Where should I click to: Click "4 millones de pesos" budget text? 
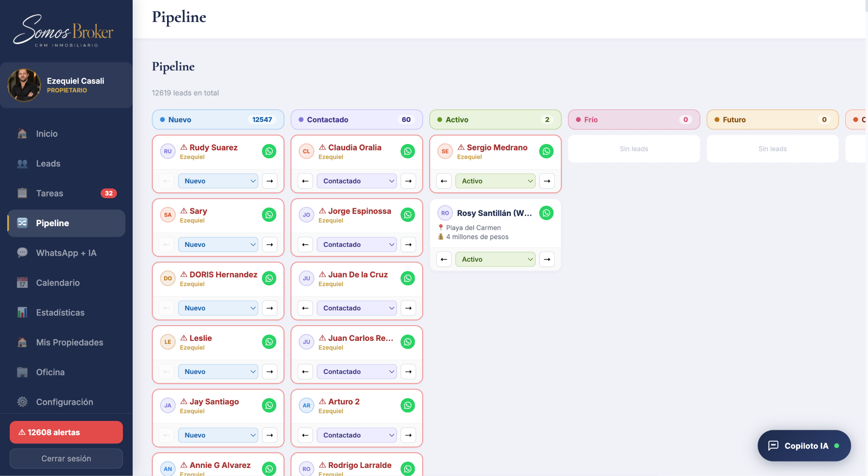click(x=477, y=237)
